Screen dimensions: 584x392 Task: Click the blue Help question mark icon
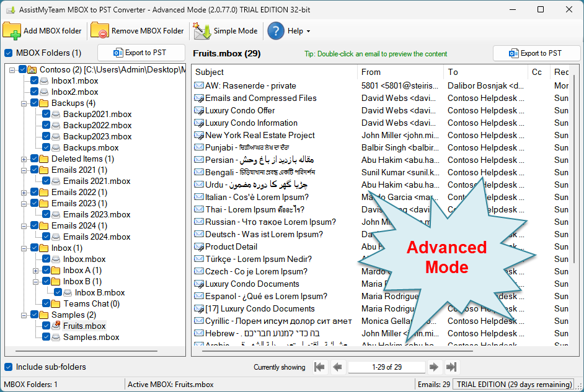coord(276,31)
